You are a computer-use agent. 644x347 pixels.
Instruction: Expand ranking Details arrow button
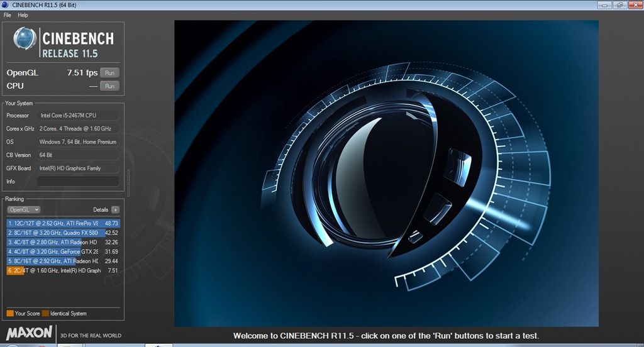(x=116, y=210)
